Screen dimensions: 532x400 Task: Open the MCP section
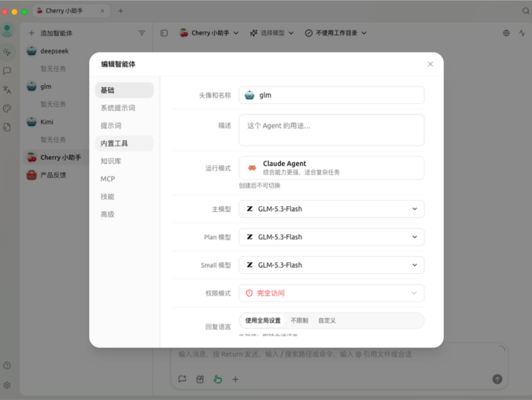pyautogui.click(x=124, y=179)
